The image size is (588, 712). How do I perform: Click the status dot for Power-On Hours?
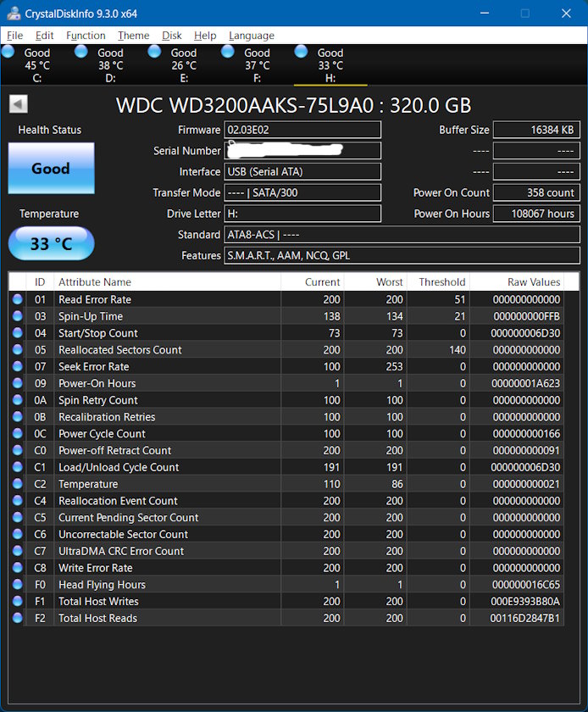(17, 383)
